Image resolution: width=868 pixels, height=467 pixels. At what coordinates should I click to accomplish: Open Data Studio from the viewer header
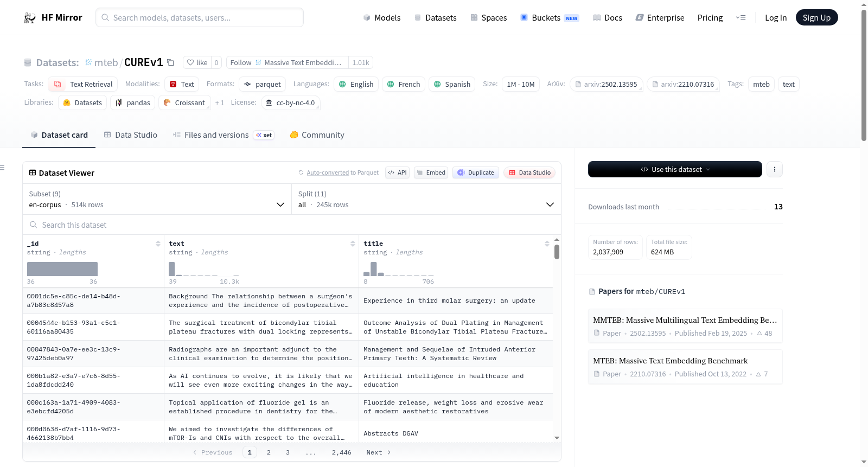pos(529,172)
